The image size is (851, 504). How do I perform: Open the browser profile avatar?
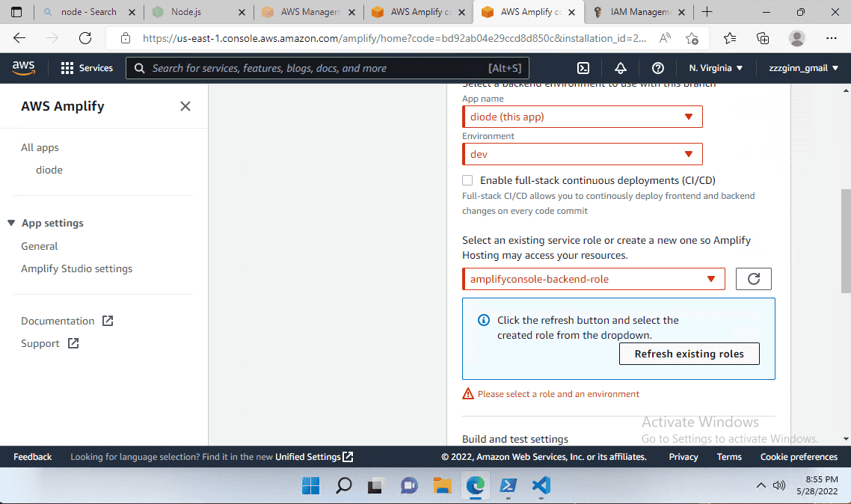(796, 38)
